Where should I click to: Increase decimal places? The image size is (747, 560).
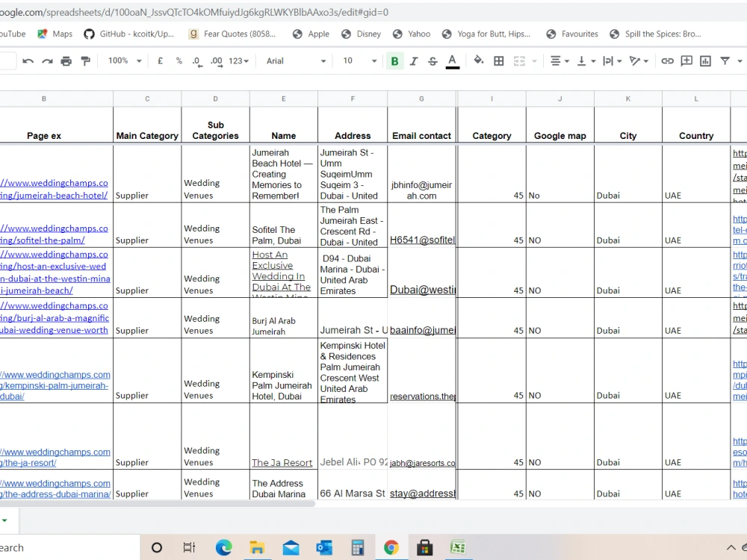point(217,61)
